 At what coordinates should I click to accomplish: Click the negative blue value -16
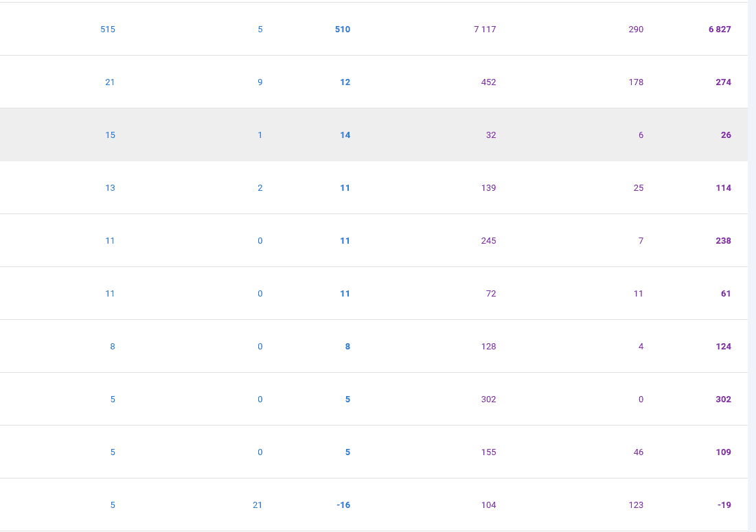click(343, 505)
